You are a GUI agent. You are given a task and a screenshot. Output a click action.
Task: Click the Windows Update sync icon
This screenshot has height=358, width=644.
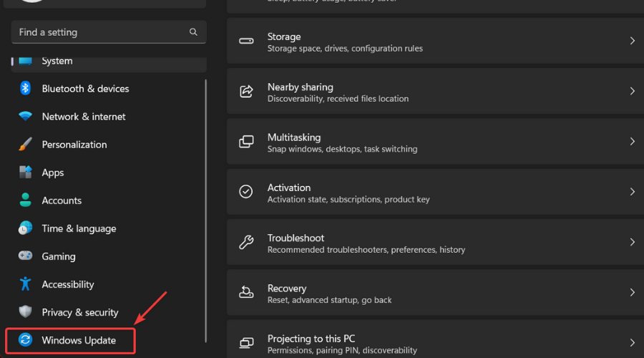(x=26, y=340)
